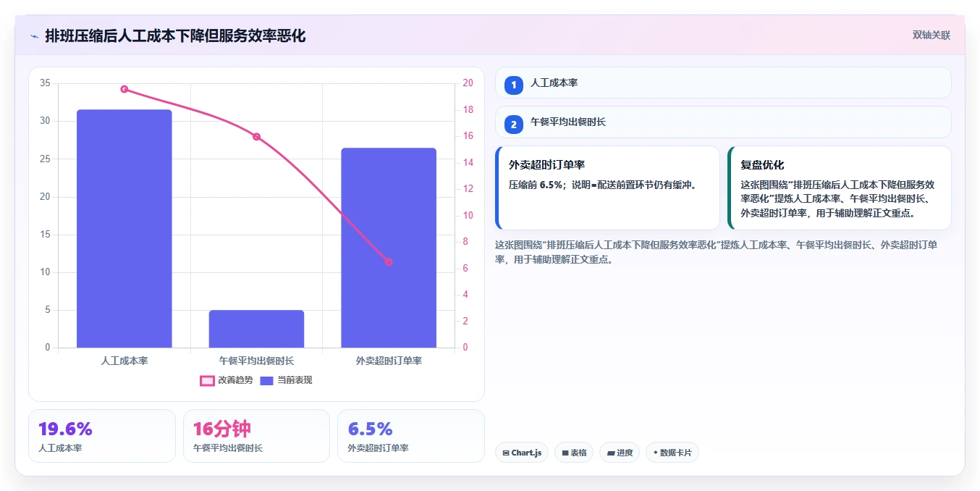The width and height of the screenshot is (980, 491).
Task: Click the summary paragraph below the cards
Action: [x=717, y=252]
